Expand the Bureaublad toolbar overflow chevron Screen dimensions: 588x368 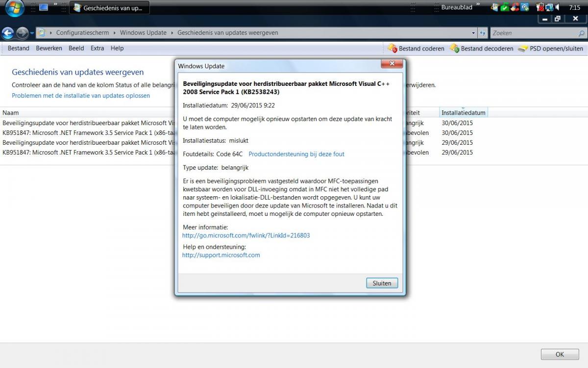click(x=478, y=4)
